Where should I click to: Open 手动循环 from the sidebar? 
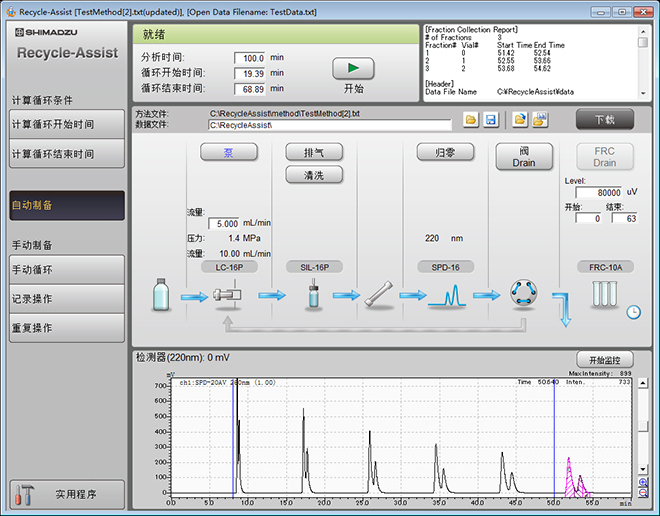click(x=67, y=270)
